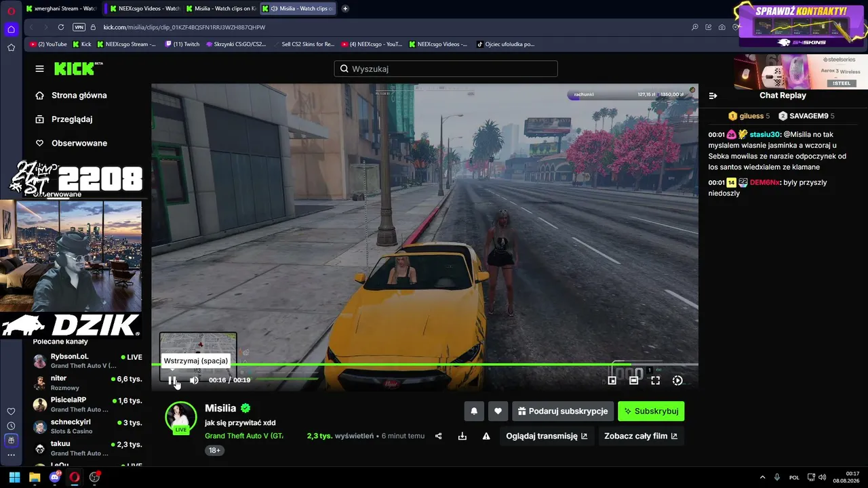Open the Grand Theft Auto V category link

(244, 436)
